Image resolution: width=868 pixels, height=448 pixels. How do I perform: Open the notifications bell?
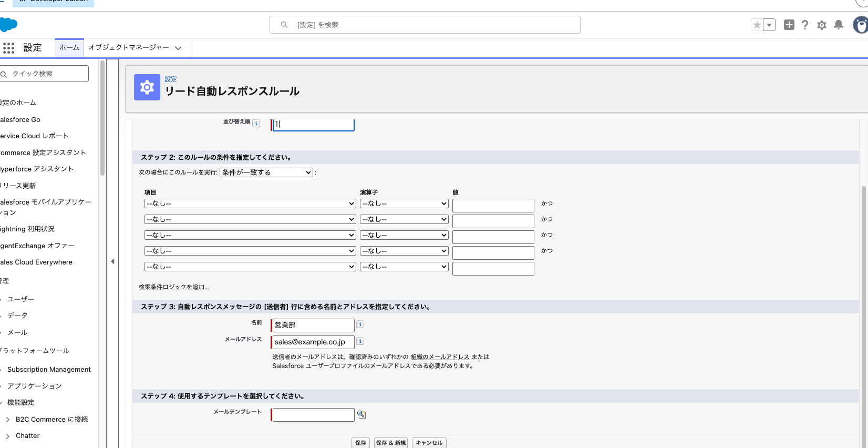[839, 25]
